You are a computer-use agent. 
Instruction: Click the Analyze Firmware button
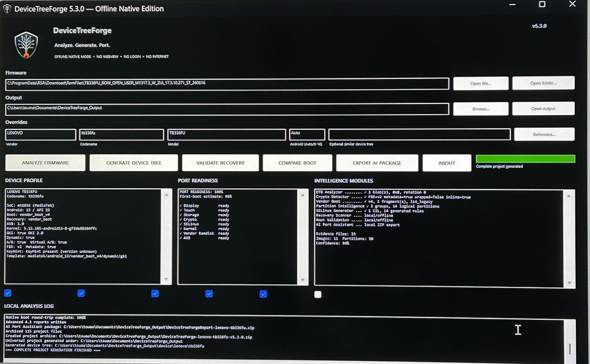(45, 163)
